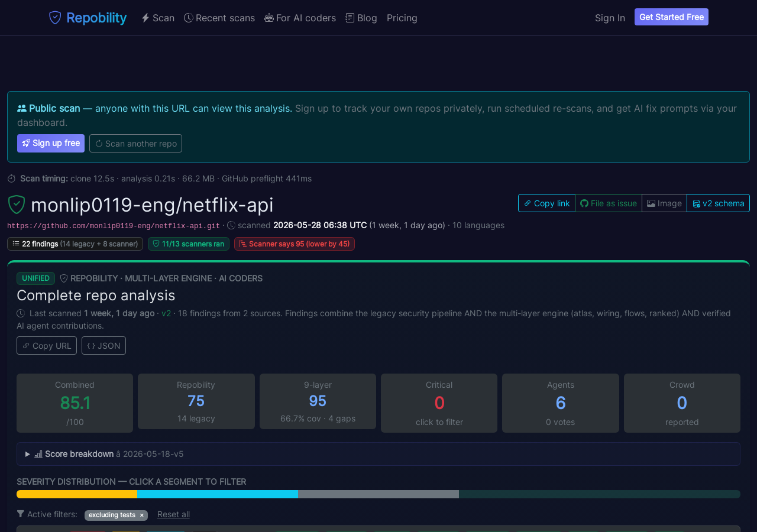The height and width of the screenshot is (532, 757).
Task: Filter by cyan severity segment
Action: point(218,494)
